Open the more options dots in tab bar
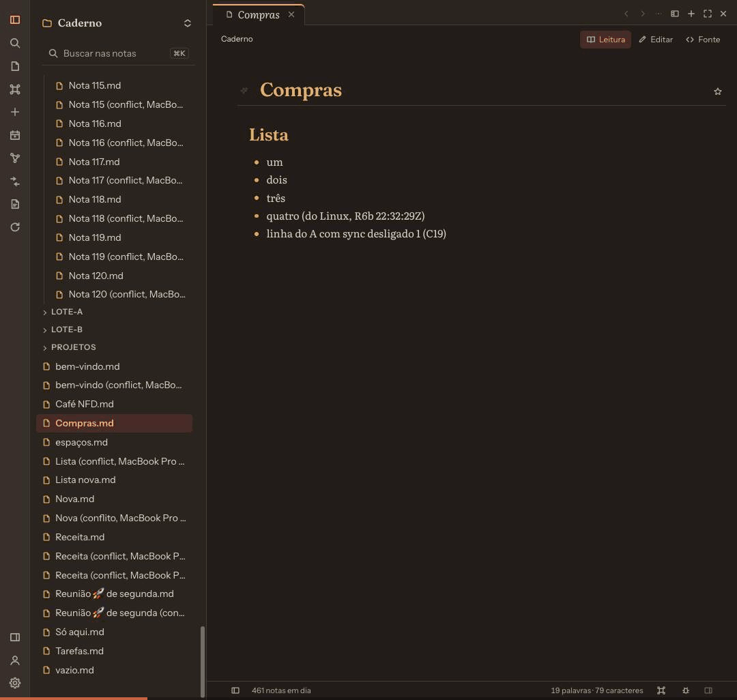 pos(659,14)
